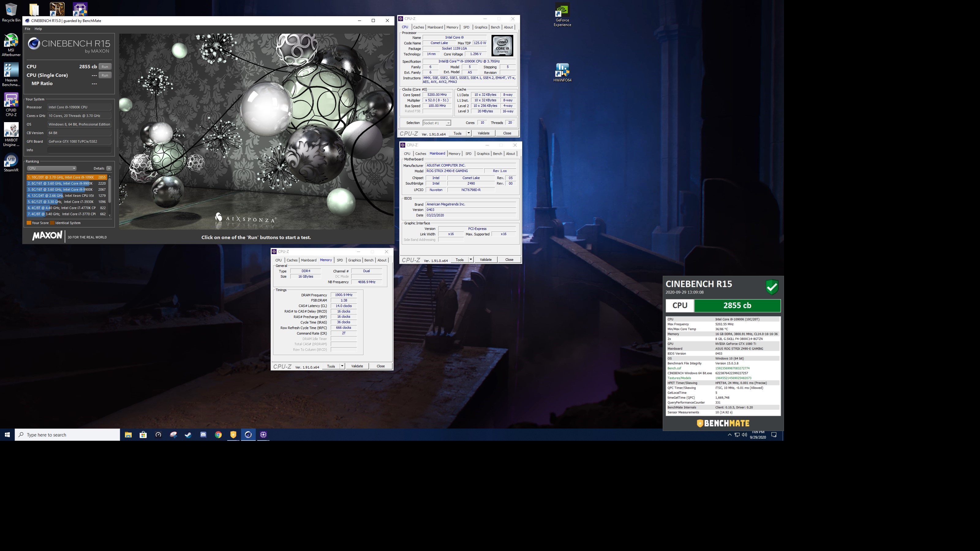Click Validate in Memory CPU-Z window

point(357,367)
